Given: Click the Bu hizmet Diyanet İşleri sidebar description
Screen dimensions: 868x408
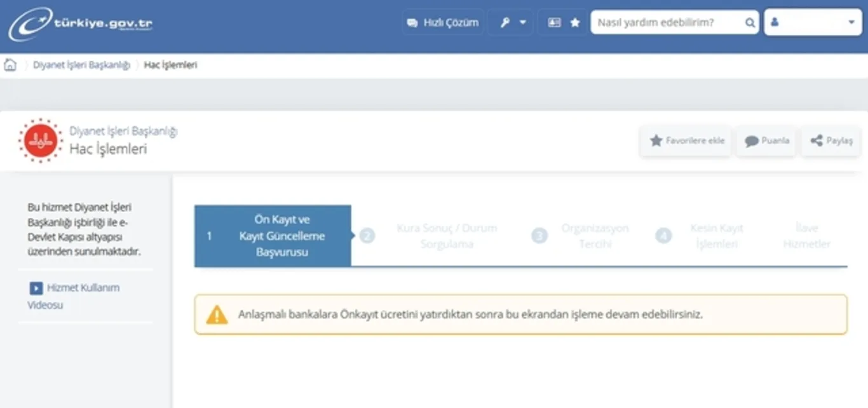Looking at the screenshot, I should coord(85,229).
